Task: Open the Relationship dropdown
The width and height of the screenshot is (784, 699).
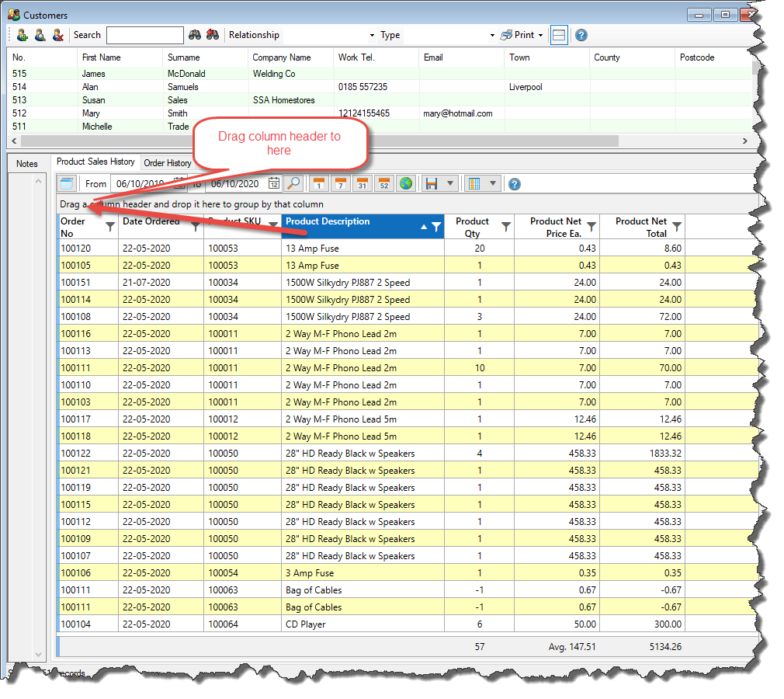Action: (371, 35)
